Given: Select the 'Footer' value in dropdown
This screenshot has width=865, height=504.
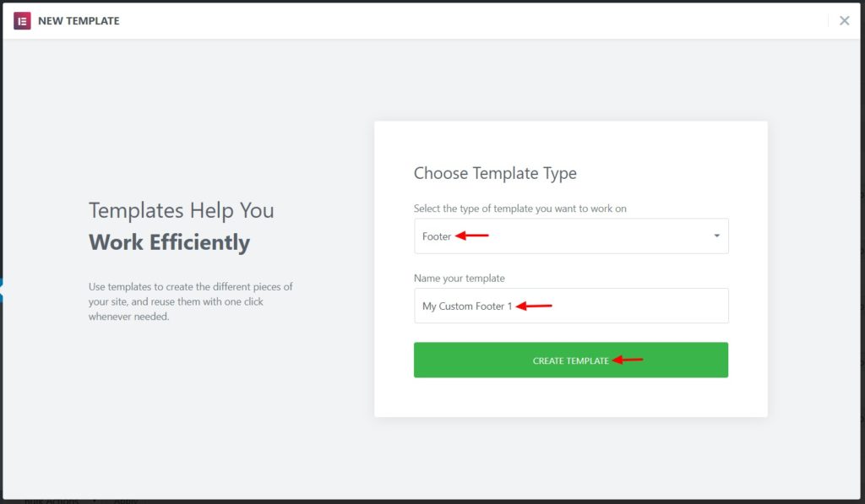Looking at the screenshot, I should [x=437, y=236].
